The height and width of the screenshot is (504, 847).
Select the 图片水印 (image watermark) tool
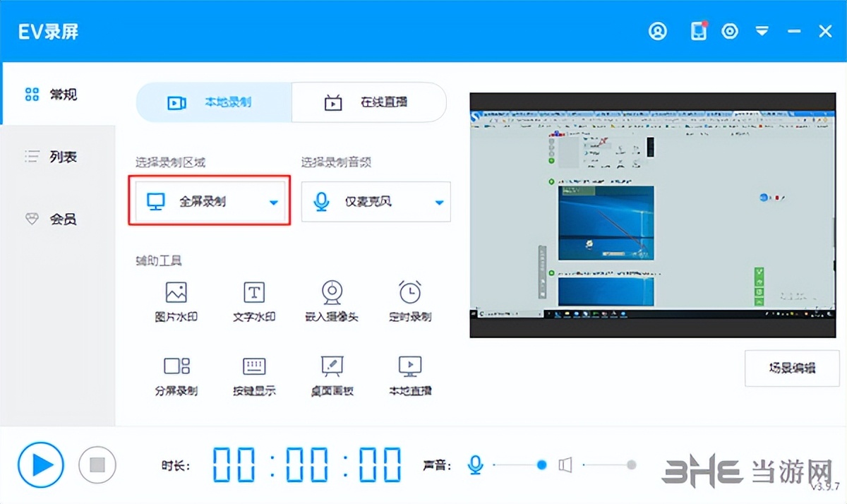pyautogui.click(x=175, y=299)
